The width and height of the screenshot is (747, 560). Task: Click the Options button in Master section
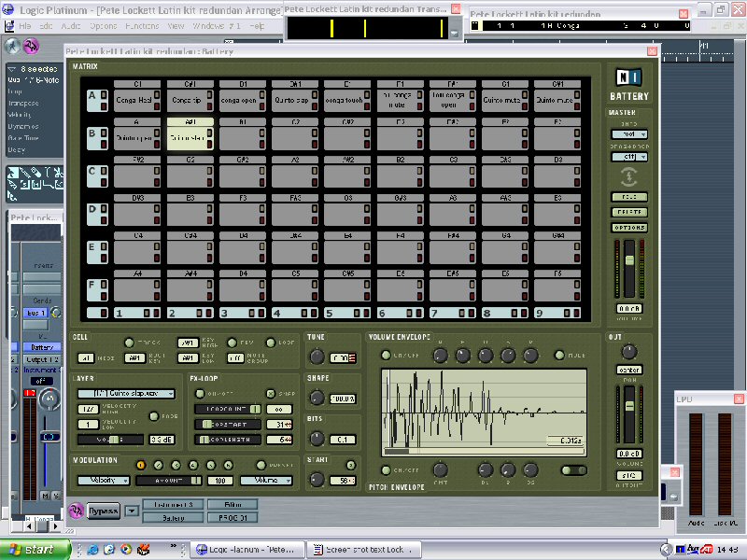[x=627, y=228]
